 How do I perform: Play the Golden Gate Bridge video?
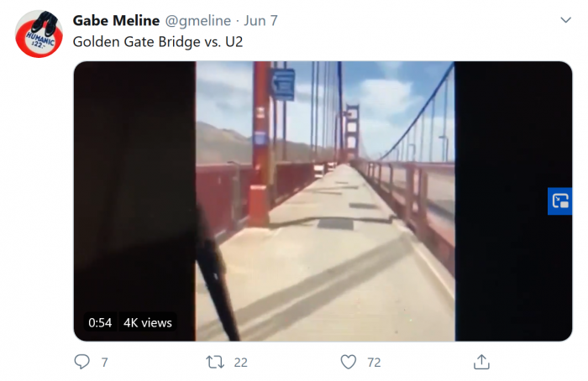(x=324, y=201)
